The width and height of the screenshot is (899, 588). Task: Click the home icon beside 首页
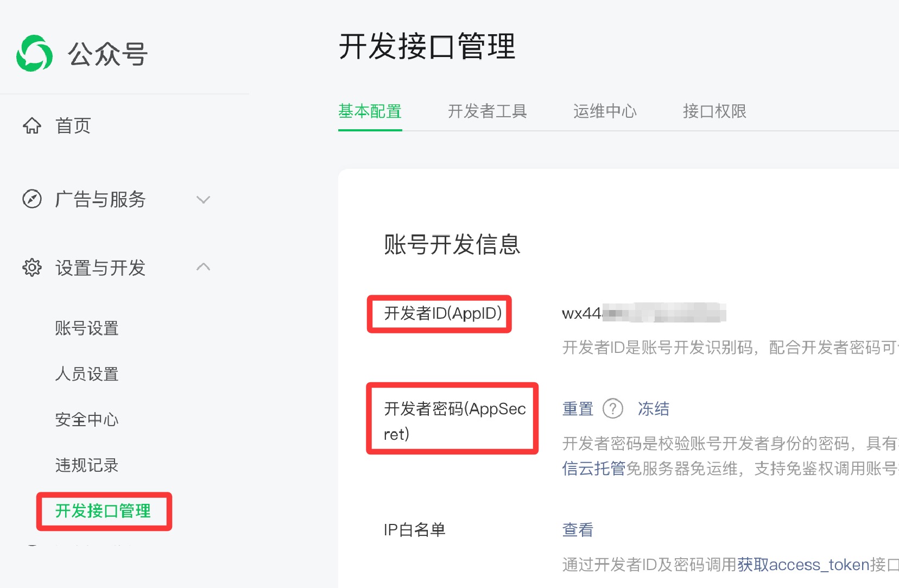[x=32, y=125]
